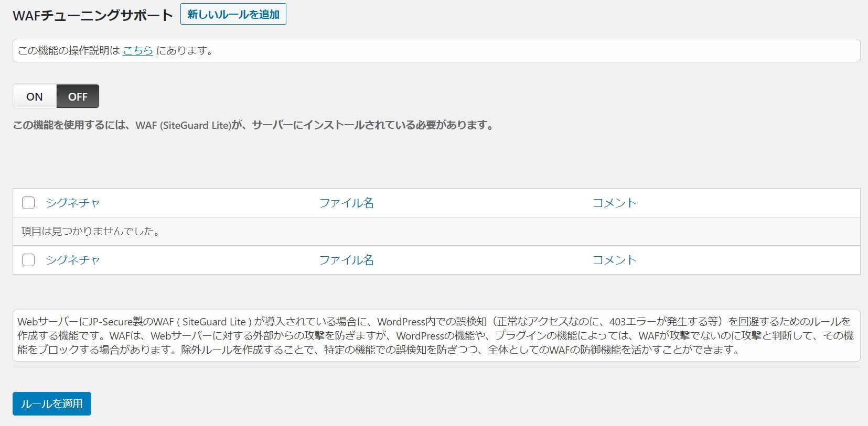868x426 pixels.
Task: Check the select-all checkbox in table footer
Action: (x=28, y=260)
